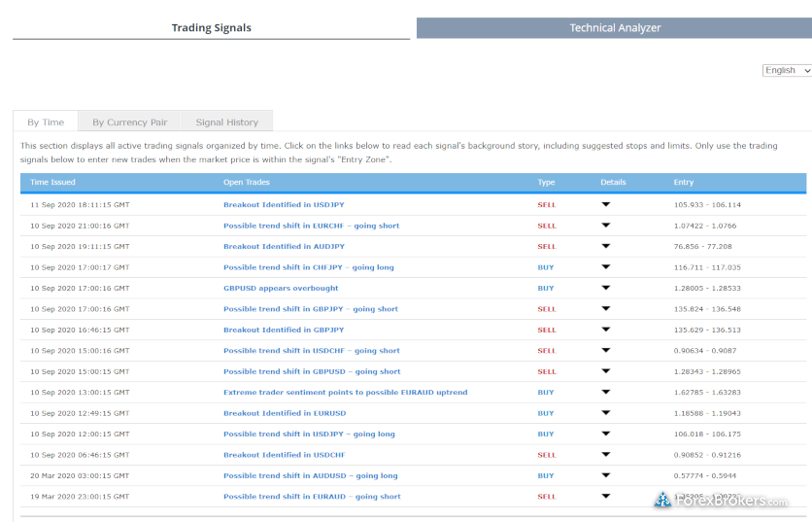Viewport: 812px width, 522px height.
Task: Open Possible trend shift in GBPJPY link
Action: point(310,309)
